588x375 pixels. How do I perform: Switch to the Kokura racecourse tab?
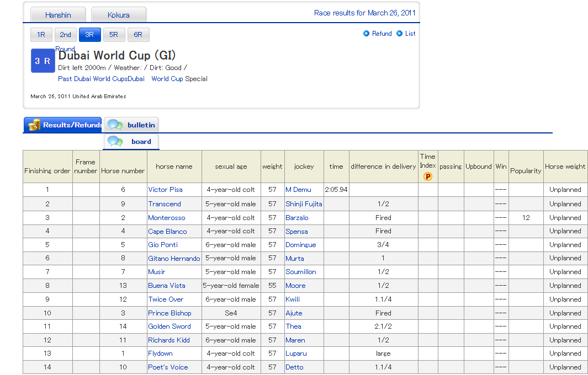pos(119,15)
